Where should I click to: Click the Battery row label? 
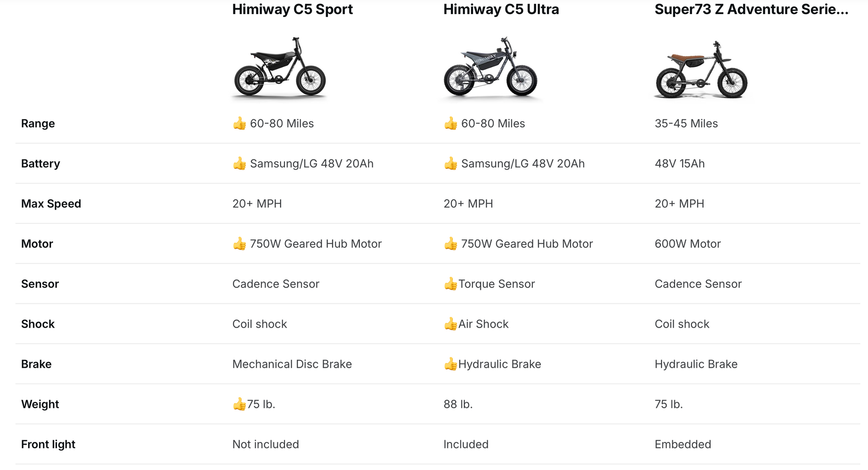pos(41,164)
